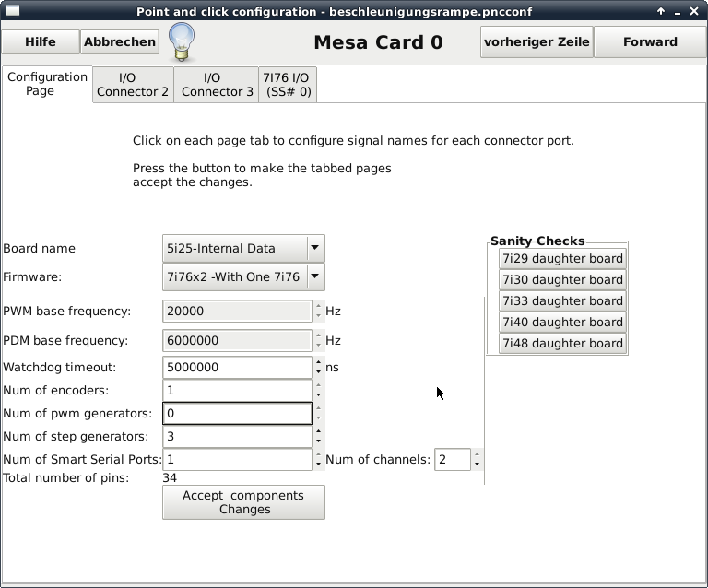Click 7i30 daughter board sanity check
708x588 pixels.
(562, 280)
